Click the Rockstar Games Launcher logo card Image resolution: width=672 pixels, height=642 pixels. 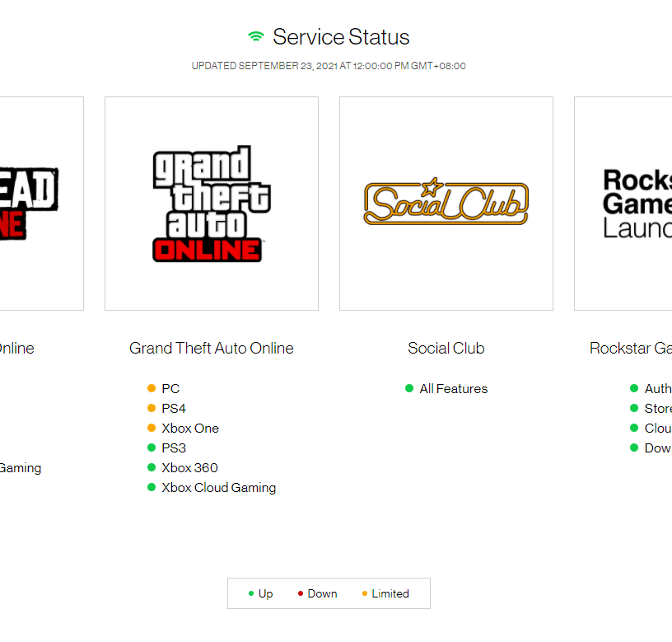tap(623, 204)
